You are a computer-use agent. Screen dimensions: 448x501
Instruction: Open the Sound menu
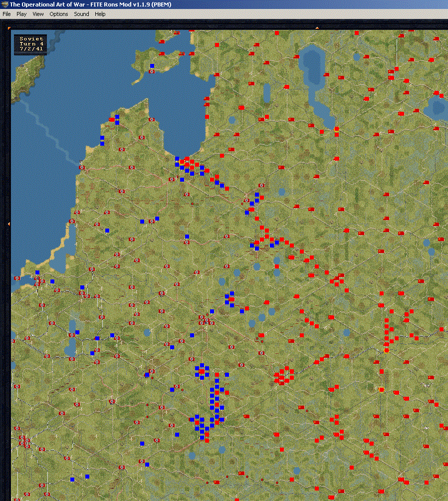(81, 14)
